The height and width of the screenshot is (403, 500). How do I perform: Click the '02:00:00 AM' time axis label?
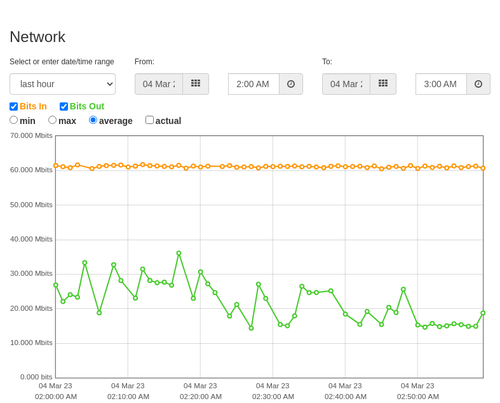coord(56,397)
